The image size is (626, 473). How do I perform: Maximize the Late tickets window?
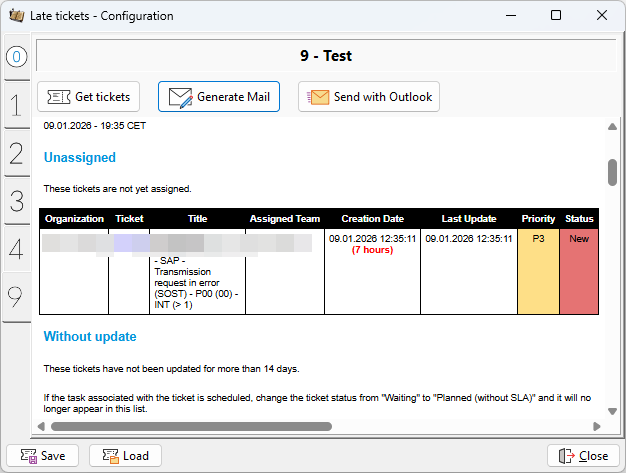(x=556, y=16)
